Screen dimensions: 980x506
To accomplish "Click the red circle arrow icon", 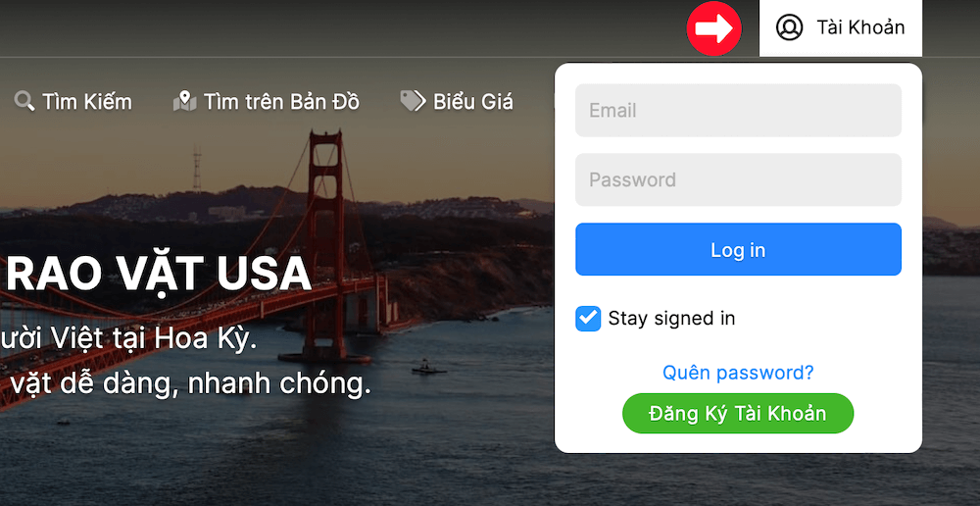I will (x=713, y=28).
